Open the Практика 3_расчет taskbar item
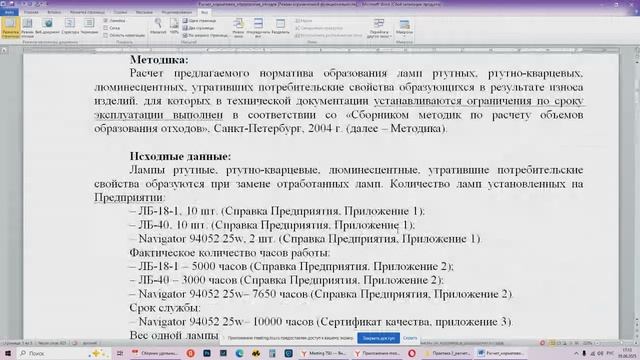The height and width of the screenshot is (360, 640). point(448,353)
